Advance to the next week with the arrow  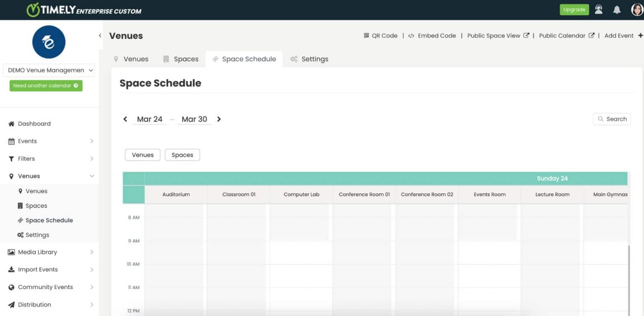(x=219, y=119)
